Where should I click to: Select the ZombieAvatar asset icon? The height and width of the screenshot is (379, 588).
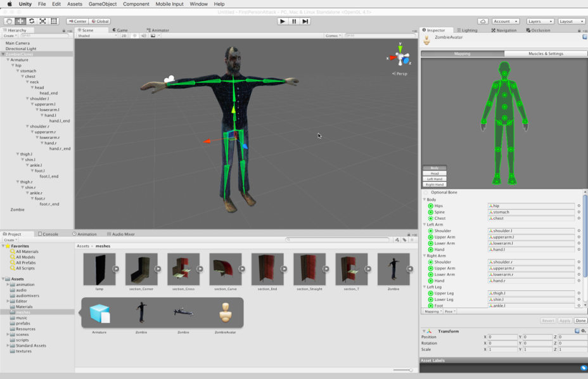226,312
